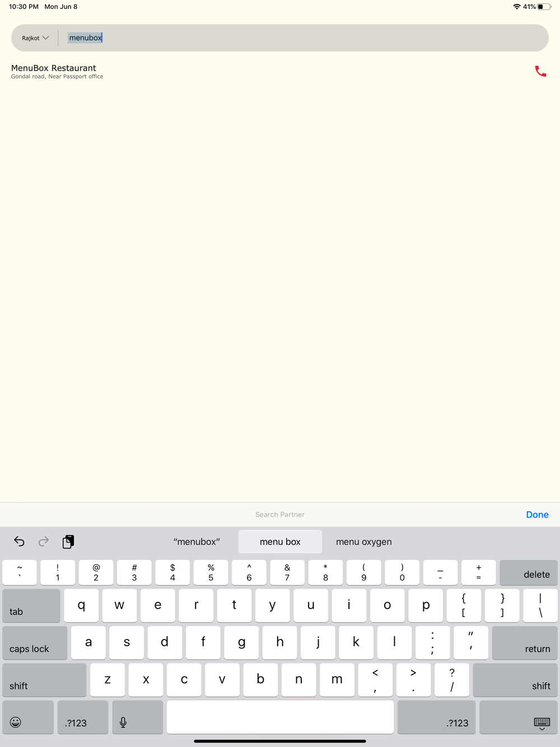Tap the battery indicator in status bar
The width and height of the screenshot is (560, 747).
(544, 7)
